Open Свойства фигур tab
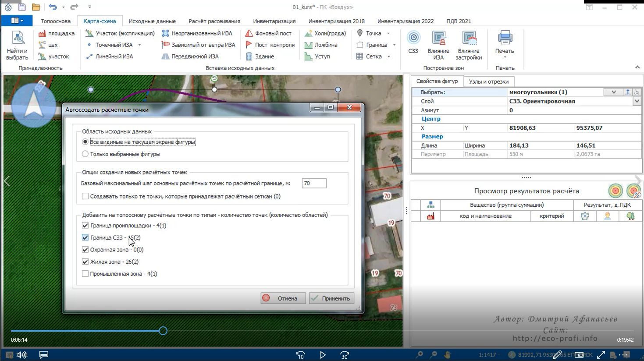The image size is (644, 361). (x=437, y=81)
